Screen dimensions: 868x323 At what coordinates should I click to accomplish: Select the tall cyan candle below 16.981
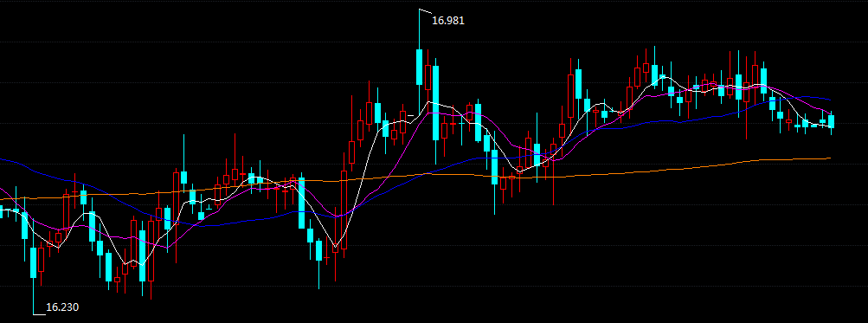pyautogui.click(x=419, y=67)
